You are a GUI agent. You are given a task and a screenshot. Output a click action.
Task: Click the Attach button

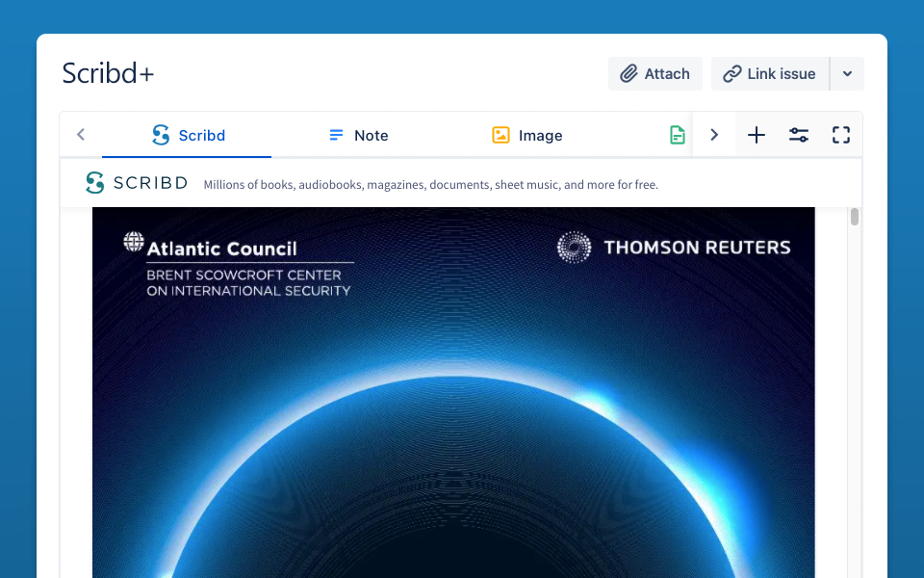pyautogui.click(x=655, y=74)
